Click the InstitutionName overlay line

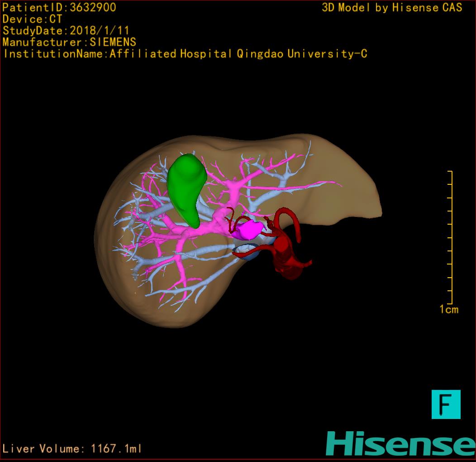[185, 54]
